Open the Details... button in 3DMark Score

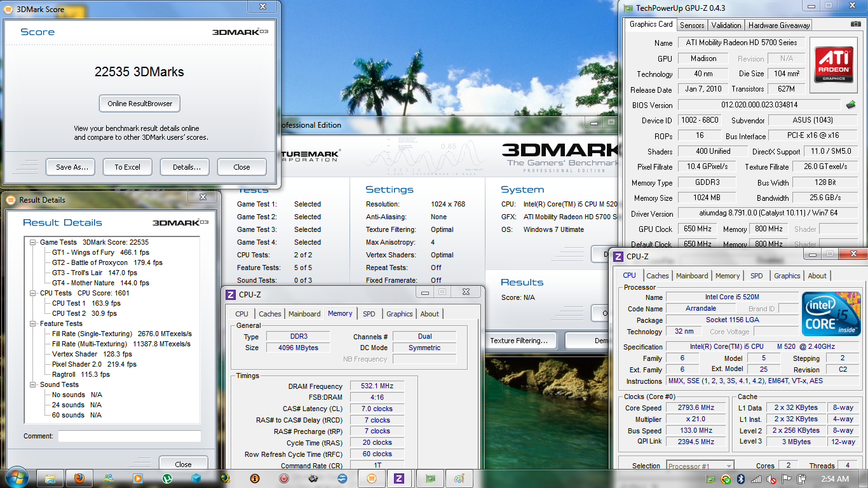(185, 167)
